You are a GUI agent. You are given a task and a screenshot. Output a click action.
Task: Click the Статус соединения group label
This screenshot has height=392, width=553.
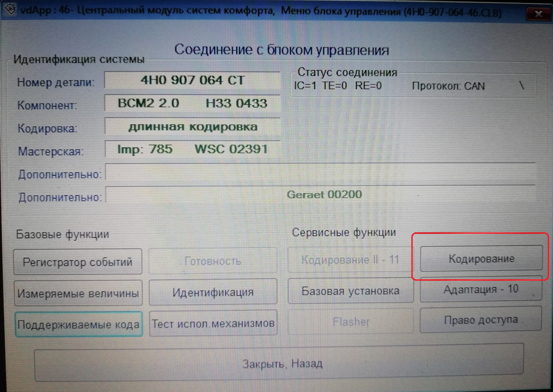coord(347,73)
